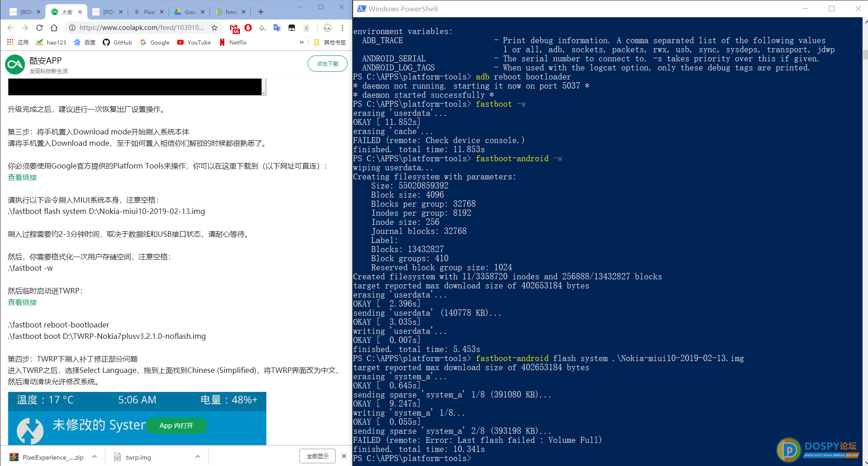Open the Google bookmark
The height and width of the screenshot is (466, 868).
click(x=155, y=42)
